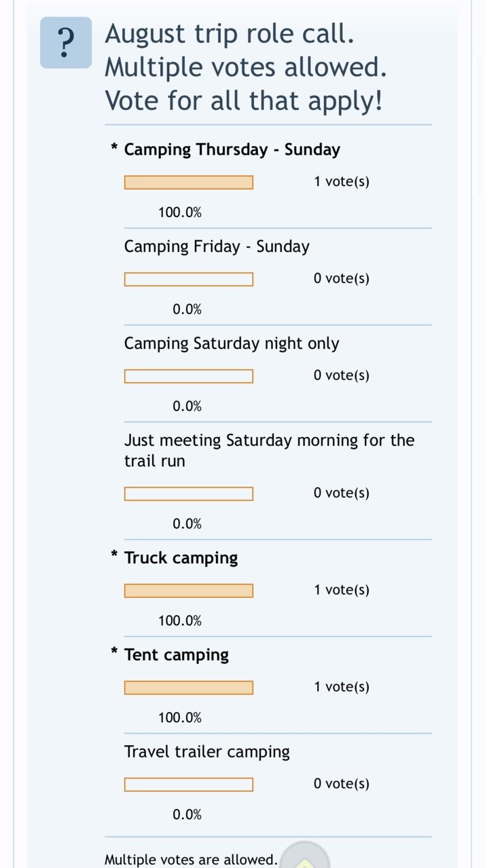This screenshot has width=485, height=868.
Task: Click the Truck camping filled vote bar
Action: 189,591
